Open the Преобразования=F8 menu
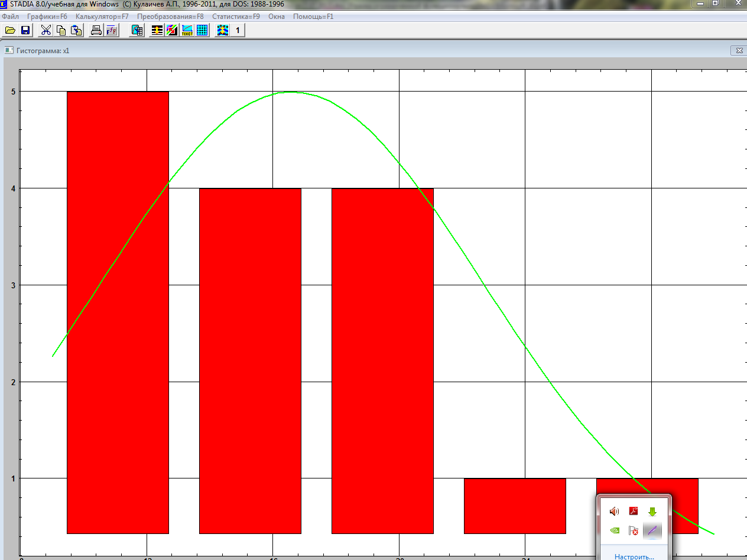The image size is (747, 560). point(170,17)
